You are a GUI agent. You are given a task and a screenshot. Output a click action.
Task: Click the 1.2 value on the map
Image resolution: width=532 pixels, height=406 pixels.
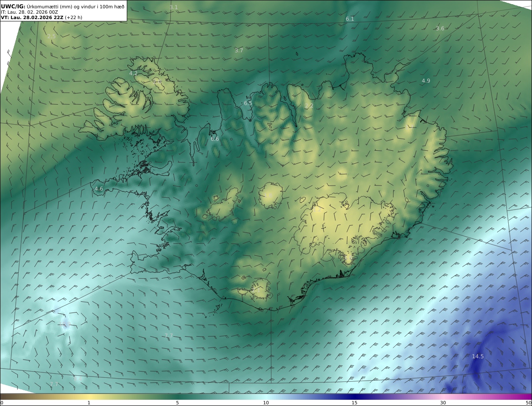tap(317, 209)
